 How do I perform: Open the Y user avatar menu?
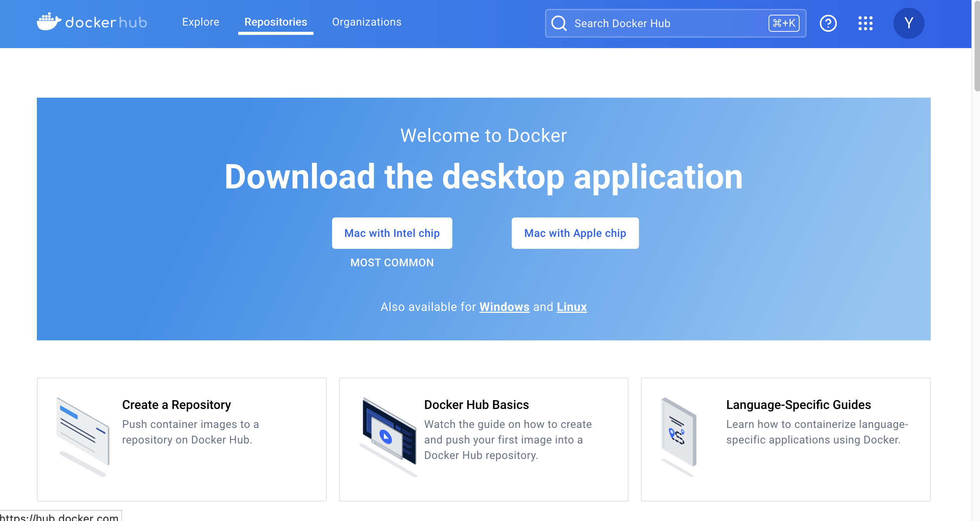point(909,23)
